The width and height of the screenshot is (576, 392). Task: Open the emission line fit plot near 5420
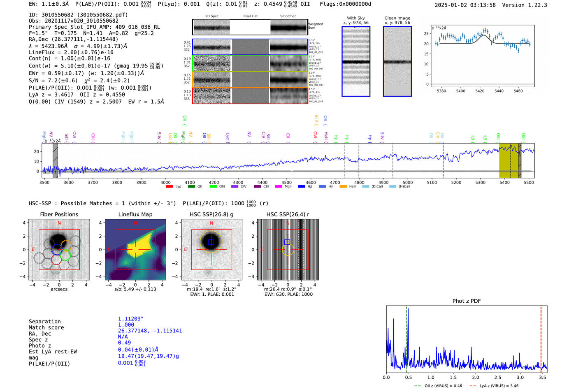[482, 56]
